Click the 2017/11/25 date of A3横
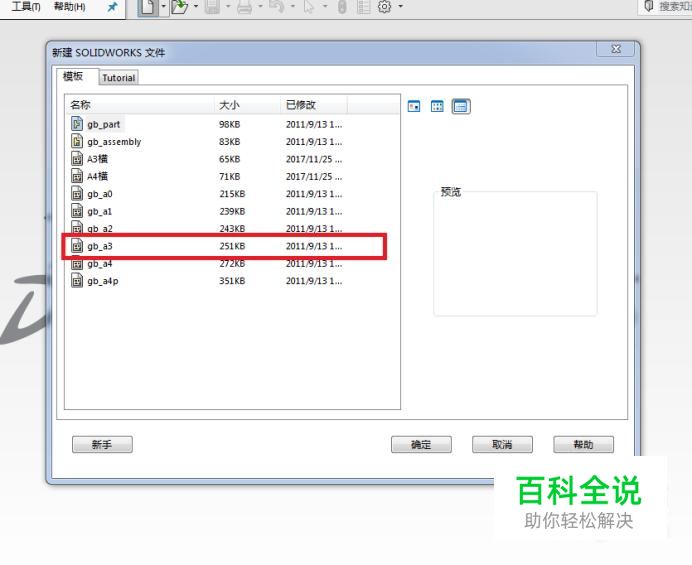Image resolution: width=692 pixels, height=565 pixels. point(314,159)
